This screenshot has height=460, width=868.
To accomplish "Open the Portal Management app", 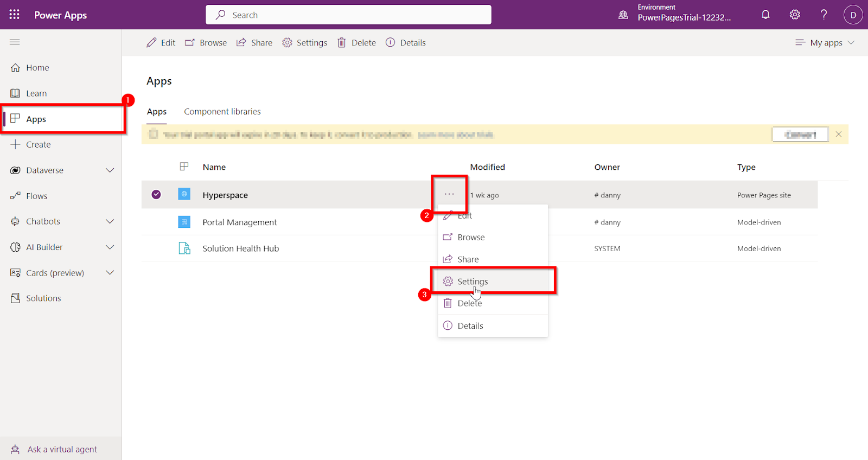I will coord(240,222).
